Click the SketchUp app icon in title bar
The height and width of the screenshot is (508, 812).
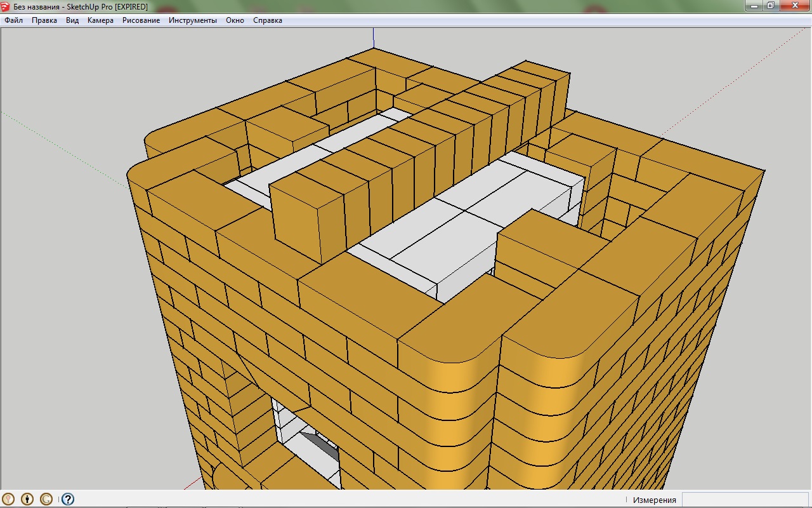coord(6,6)
